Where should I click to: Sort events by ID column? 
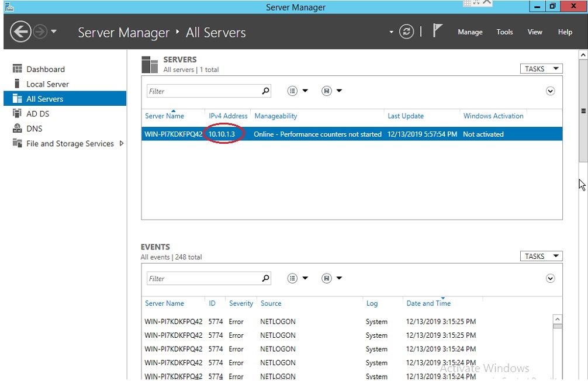[212, 303]
